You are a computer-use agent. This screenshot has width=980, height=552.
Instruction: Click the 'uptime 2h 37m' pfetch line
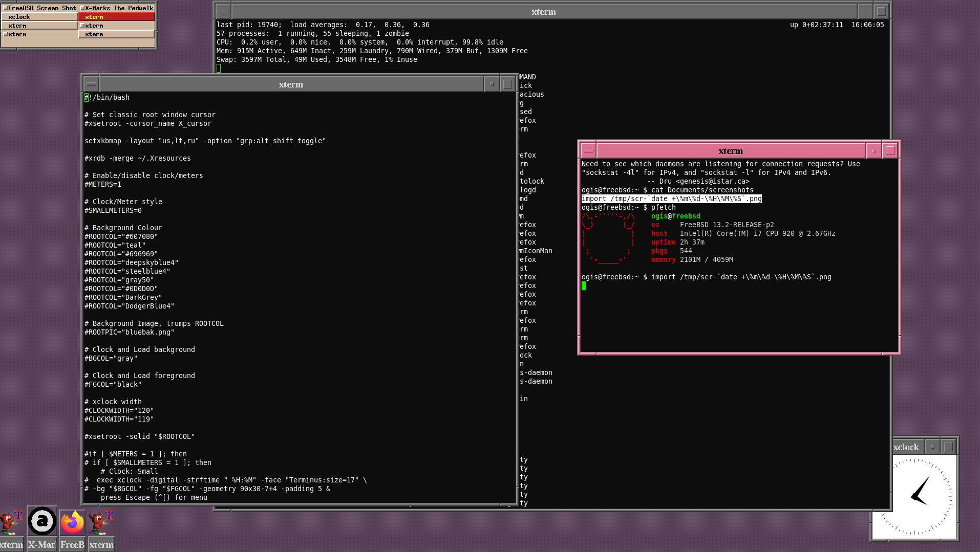point(678,242)
